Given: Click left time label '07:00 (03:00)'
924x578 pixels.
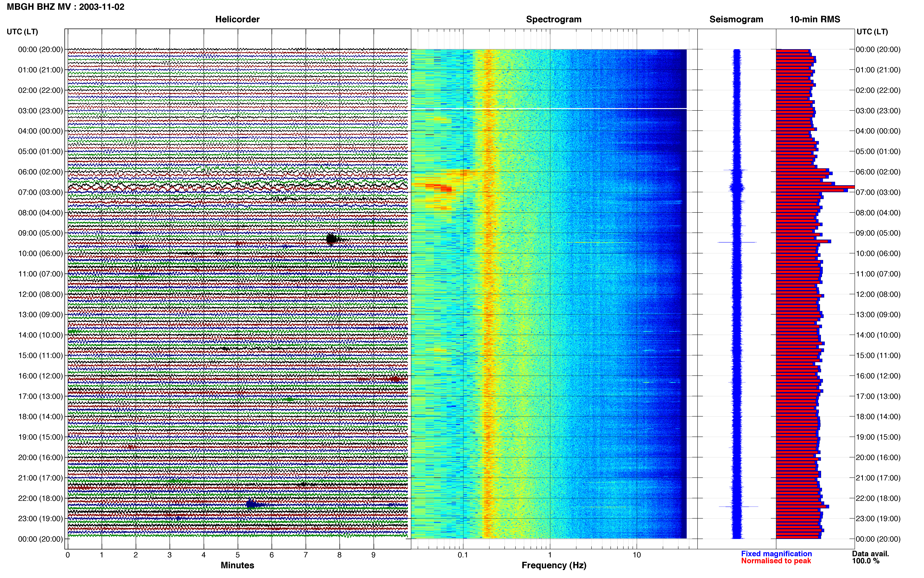Looking at the screenshot, I should click(41, 192).
